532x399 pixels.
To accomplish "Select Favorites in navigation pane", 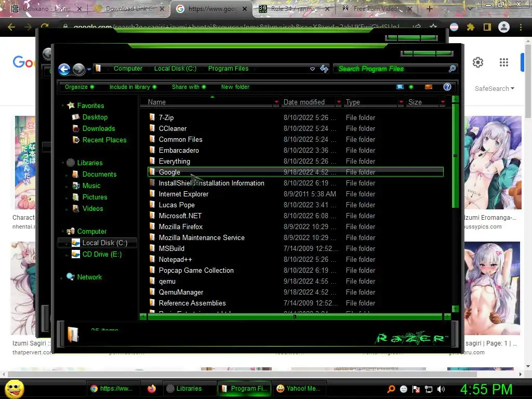I will coord(90,105).
